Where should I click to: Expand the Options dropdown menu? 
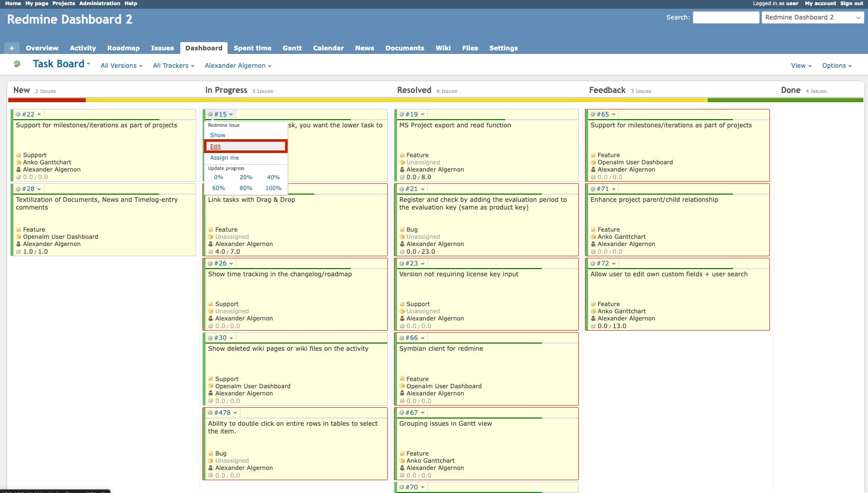[x=836, y=66]
